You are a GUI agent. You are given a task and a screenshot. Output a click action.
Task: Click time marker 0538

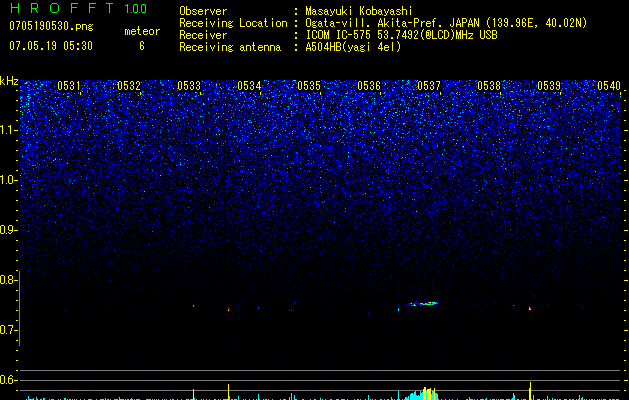pos(489,85)
